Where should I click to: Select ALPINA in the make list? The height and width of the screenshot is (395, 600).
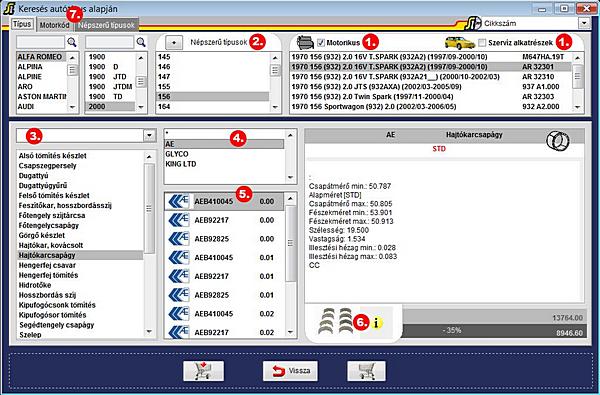[42, 67]
